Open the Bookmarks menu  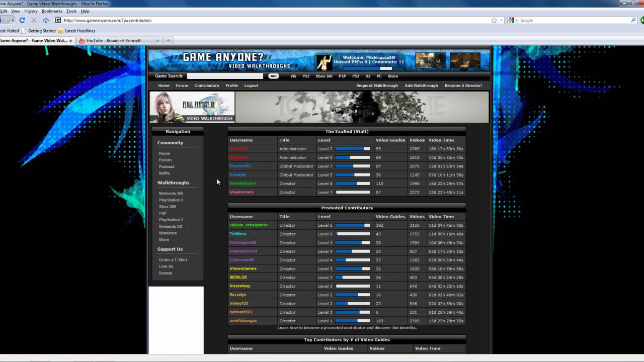(52, 11)
